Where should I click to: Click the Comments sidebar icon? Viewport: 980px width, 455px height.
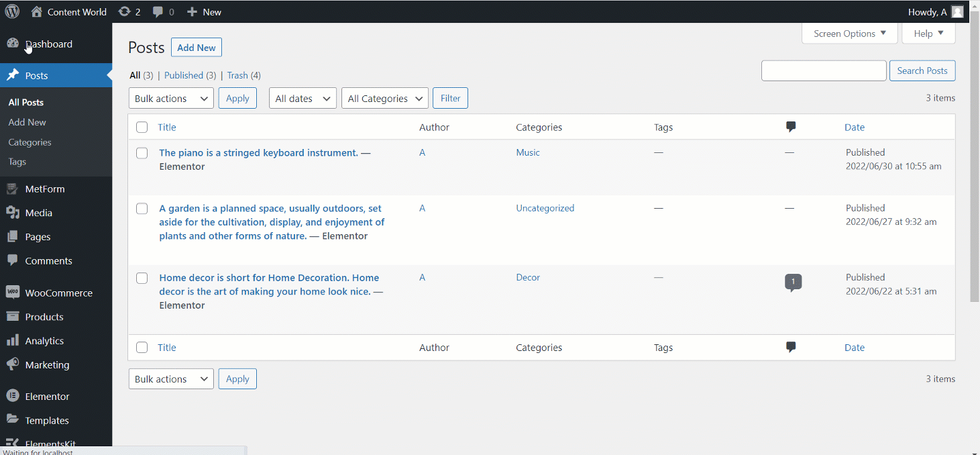pos(13,260)
